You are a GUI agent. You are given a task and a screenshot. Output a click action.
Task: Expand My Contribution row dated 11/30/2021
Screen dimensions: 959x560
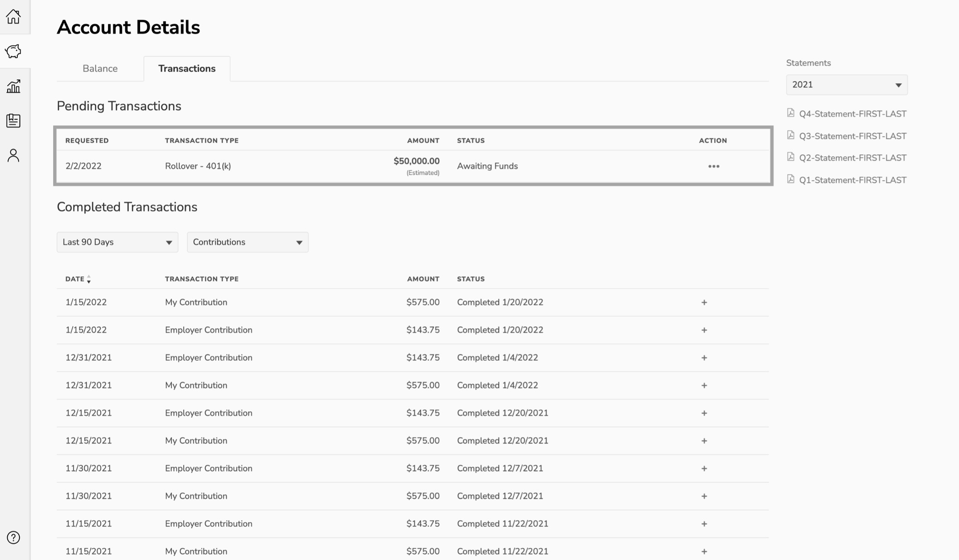pyautogui.click(x=704, y=496)
